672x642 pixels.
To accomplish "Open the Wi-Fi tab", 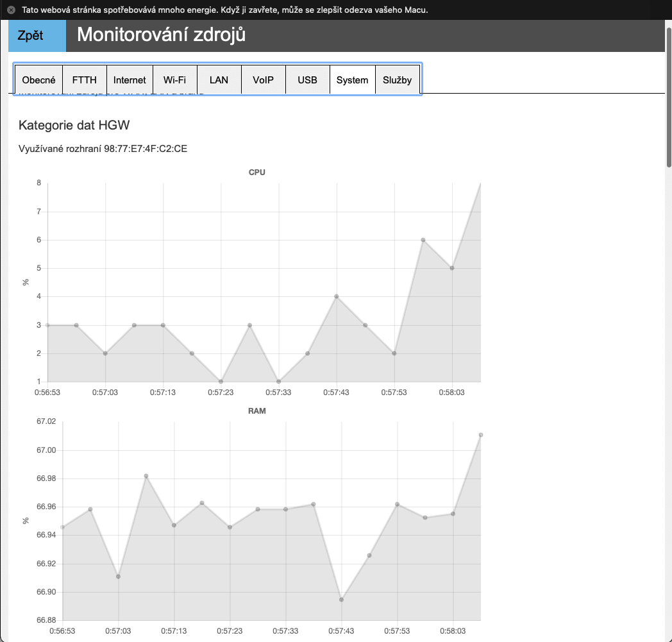I will [175, 80].
